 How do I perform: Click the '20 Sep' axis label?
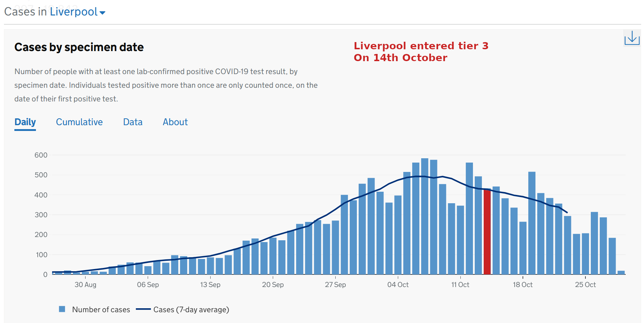point(273,285)
